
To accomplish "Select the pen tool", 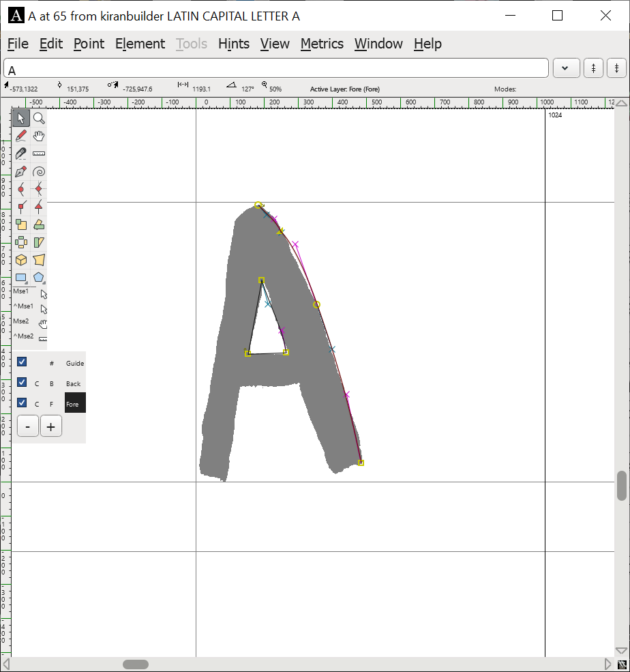I will (21, 171).
